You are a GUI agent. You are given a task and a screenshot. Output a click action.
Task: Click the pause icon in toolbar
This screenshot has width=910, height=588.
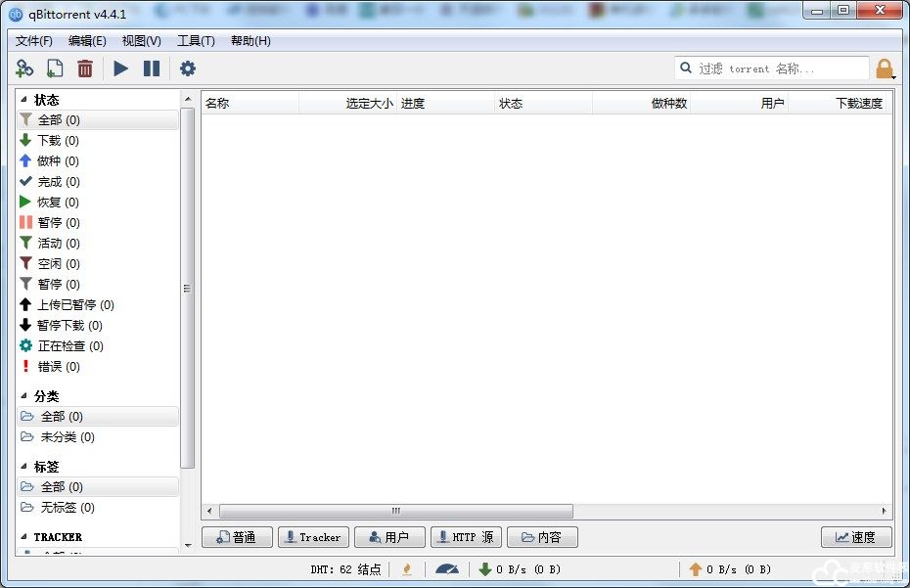[152, 68]
